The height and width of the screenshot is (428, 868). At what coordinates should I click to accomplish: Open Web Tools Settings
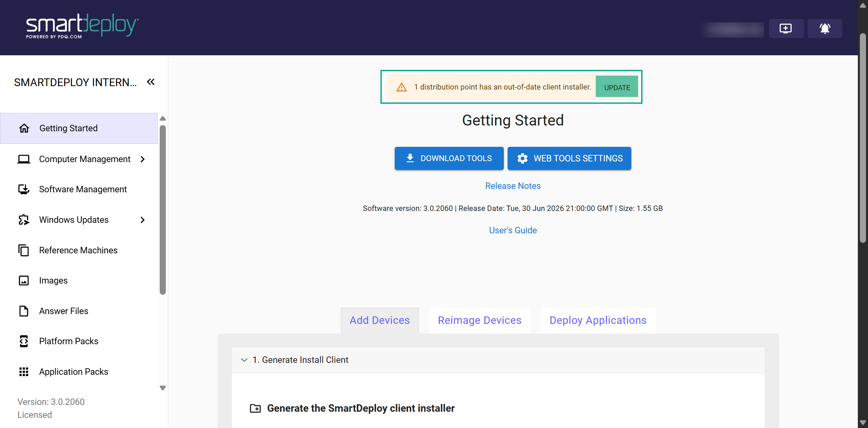point(569,158)
